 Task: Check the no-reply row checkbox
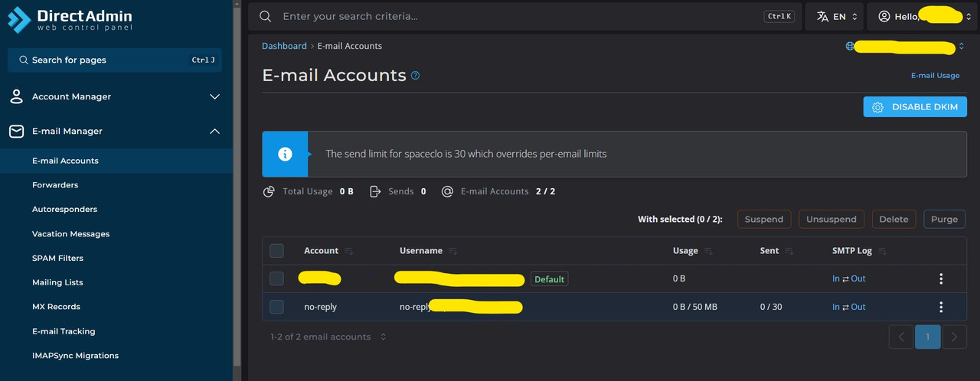tap(276, 307)
